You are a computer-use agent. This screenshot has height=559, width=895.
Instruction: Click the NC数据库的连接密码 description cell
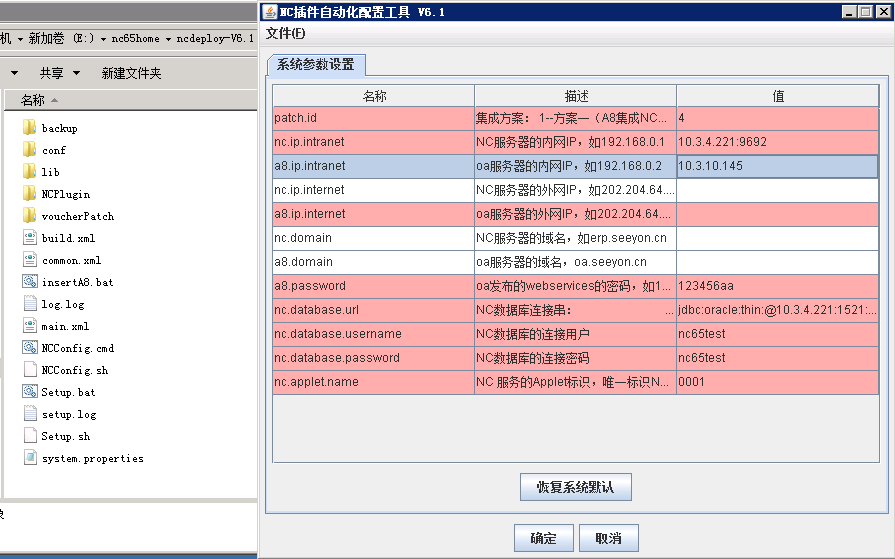(575, 358)
